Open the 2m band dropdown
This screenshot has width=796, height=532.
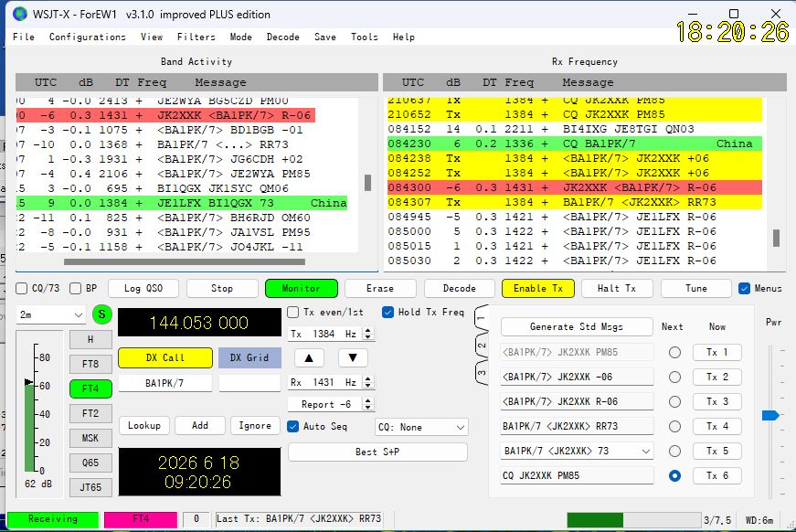50,314
